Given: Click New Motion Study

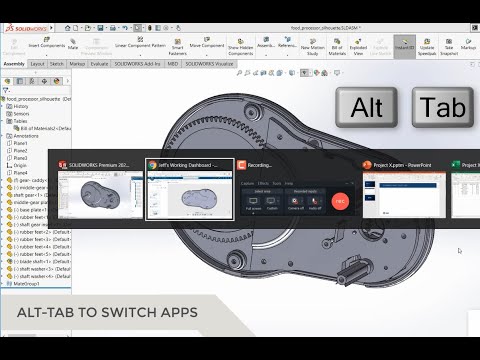Looking at the screenshot, I should 312,47.
